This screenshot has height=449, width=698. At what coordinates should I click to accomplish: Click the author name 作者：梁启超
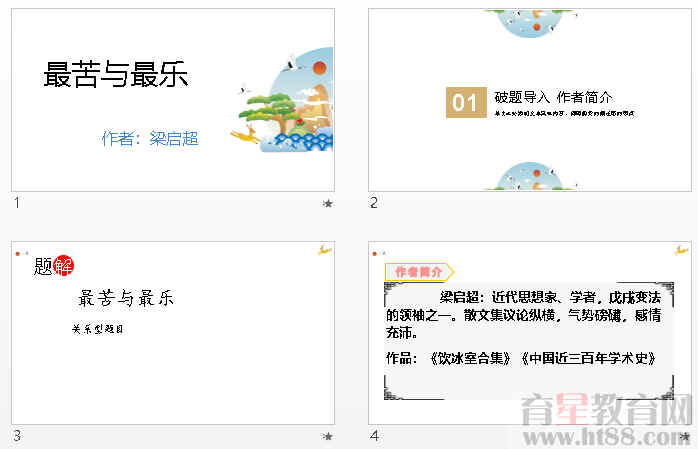coord(150,139)
